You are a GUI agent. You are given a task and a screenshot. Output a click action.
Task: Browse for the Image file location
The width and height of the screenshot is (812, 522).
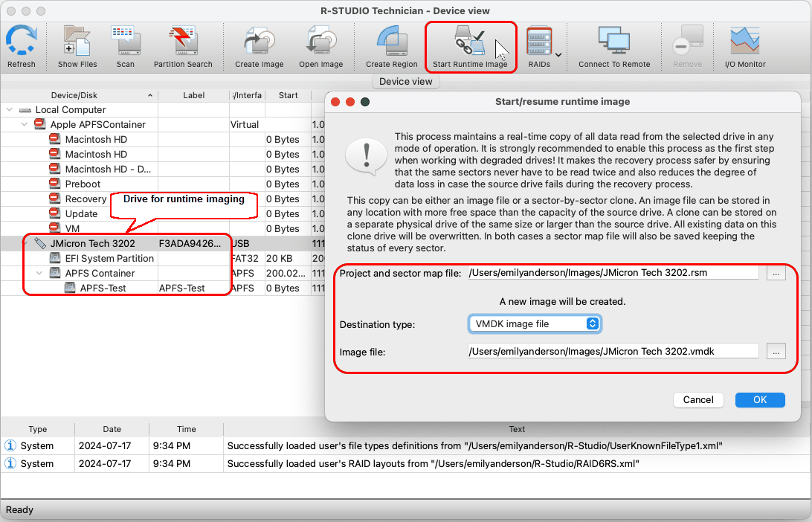coord(776,351)
